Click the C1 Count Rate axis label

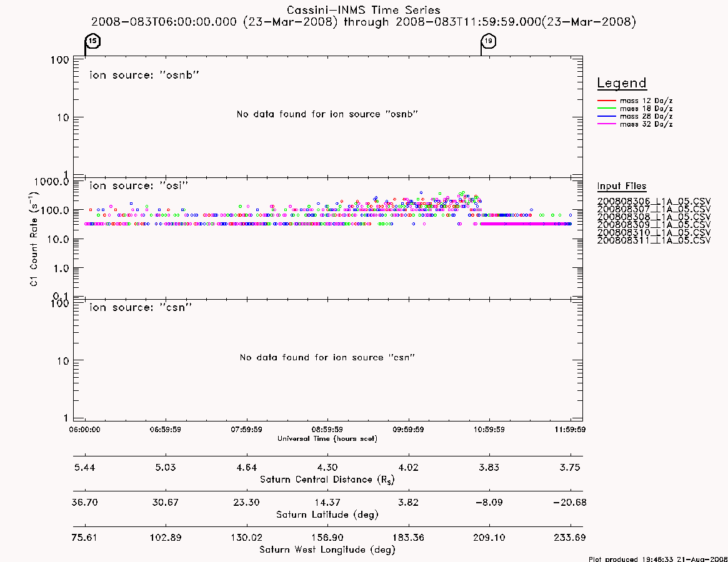34,239
